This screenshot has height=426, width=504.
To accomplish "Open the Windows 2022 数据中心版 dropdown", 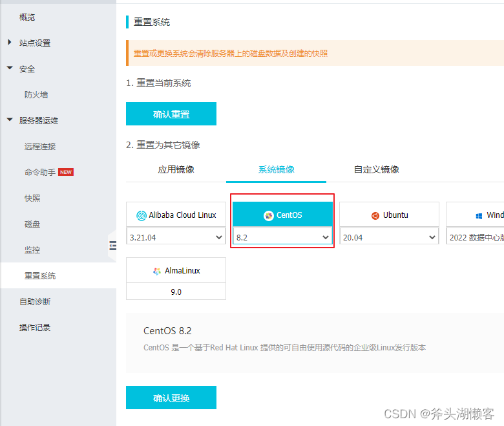I will 475,237.
